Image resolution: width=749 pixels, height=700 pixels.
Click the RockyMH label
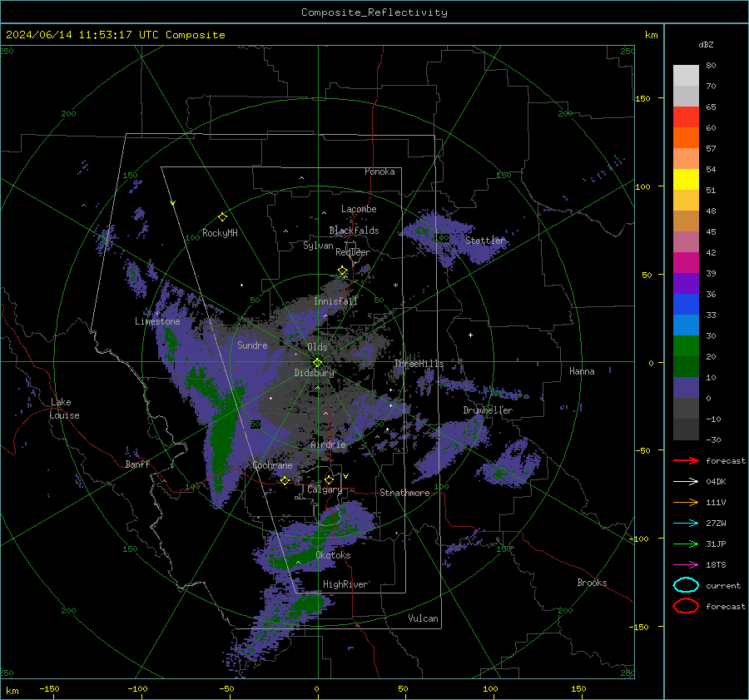220,233
